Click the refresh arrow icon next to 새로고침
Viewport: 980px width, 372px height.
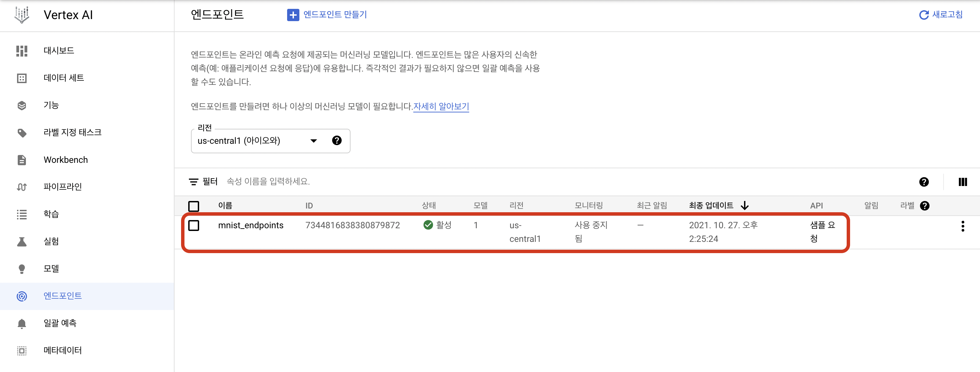(x=924, y=15)
